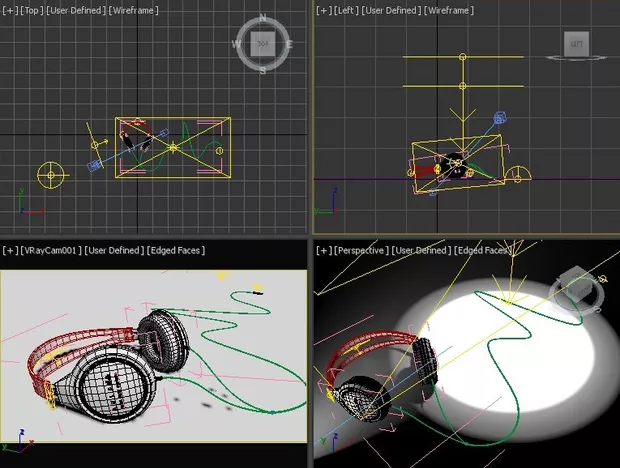Open [Wireframe] shading menu in Left viewport
The height and width of the screenshot is (468, 620).
(x=449, y=11)
